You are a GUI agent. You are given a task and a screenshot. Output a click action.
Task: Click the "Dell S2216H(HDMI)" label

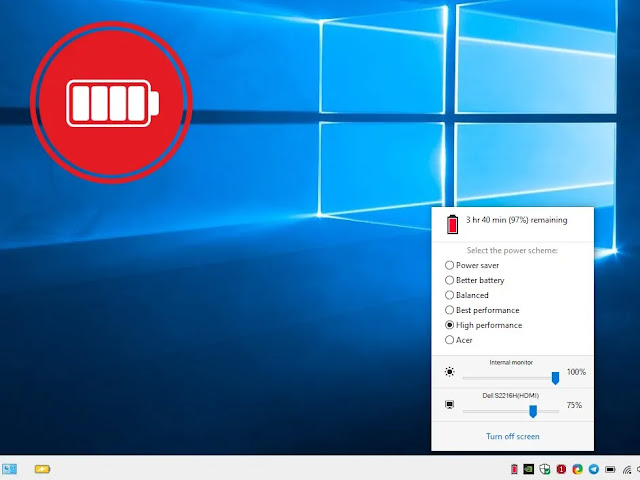tap(511, 396)
